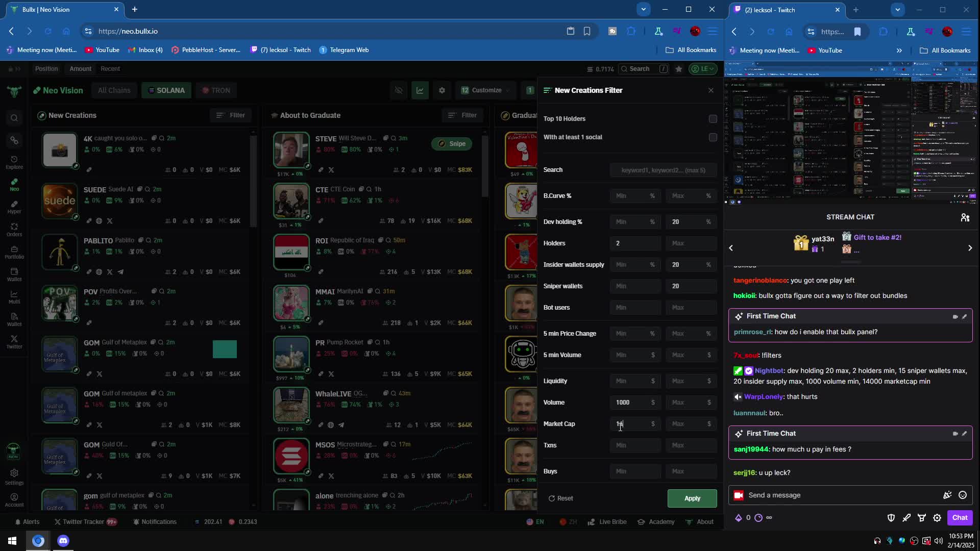Click the Twitch Chat send button
The image size is (980, 551).
pos(960,518)
